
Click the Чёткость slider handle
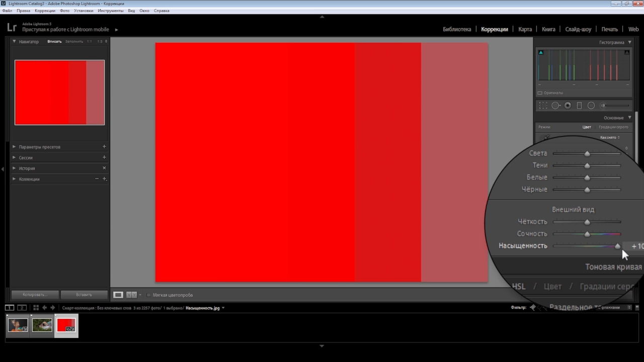pos(587,222)
